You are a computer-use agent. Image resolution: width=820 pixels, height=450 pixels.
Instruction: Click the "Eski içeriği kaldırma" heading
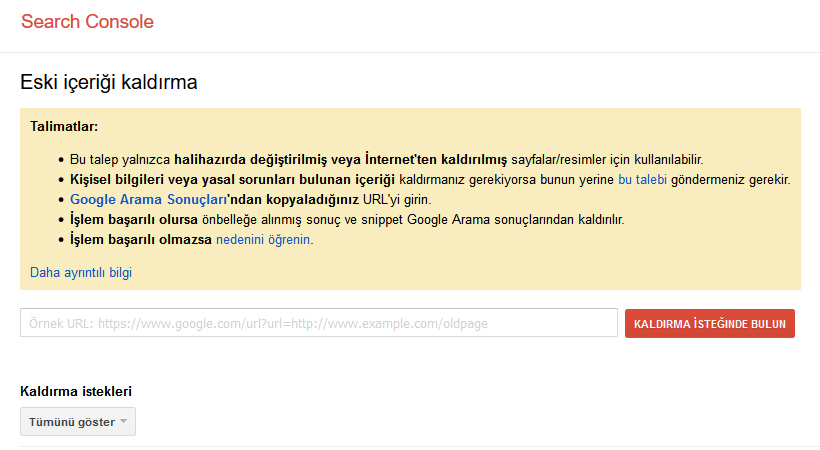[108, 82]
